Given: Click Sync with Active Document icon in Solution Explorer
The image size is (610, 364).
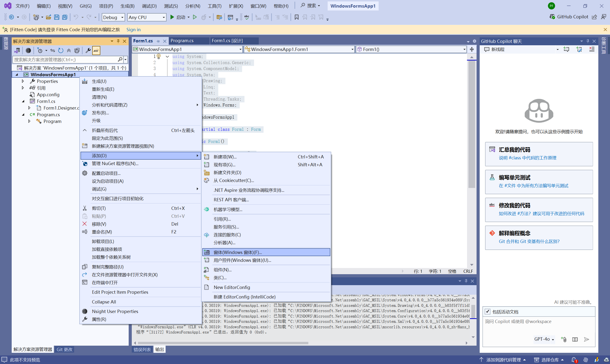Looking at the screenshot, I should pyautogui.click(x=52, y=51).
